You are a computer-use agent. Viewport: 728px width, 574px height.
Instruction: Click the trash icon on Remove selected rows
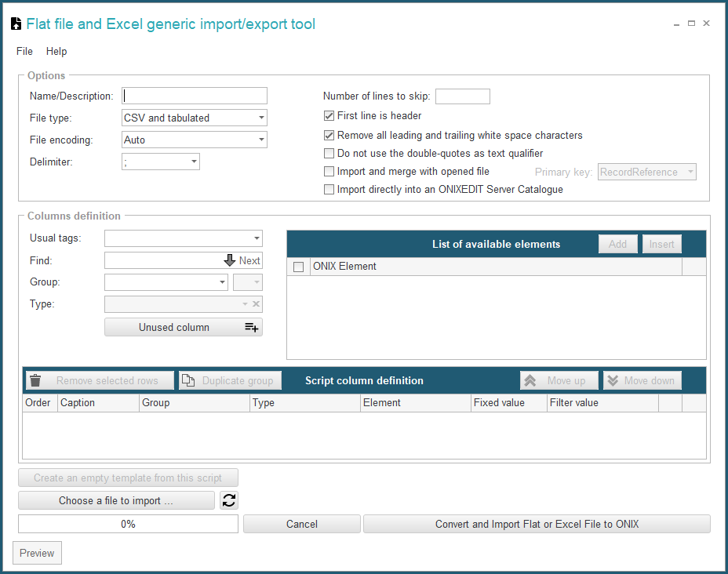coord(35,380)
